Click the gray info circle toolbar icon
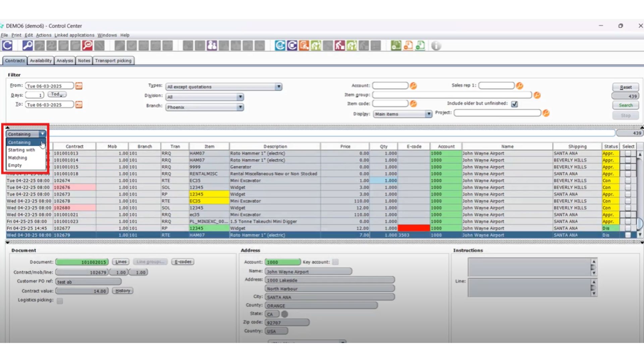The width and height of the screenshot is (644, 362). tap(436, 46)
